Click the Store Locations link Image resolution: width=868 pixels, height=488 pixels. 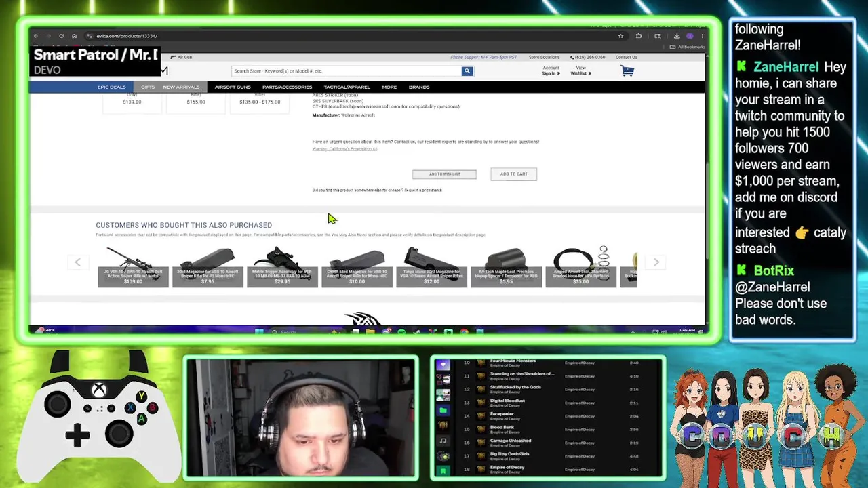click(x=544, y=57)
